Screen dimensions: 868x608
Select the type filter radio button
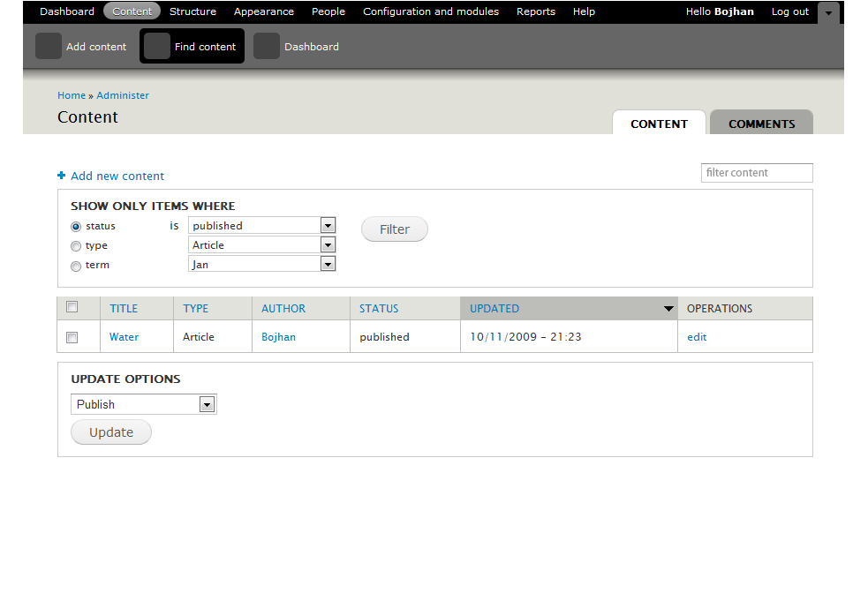pyautogui.click(x=76, y=246)
